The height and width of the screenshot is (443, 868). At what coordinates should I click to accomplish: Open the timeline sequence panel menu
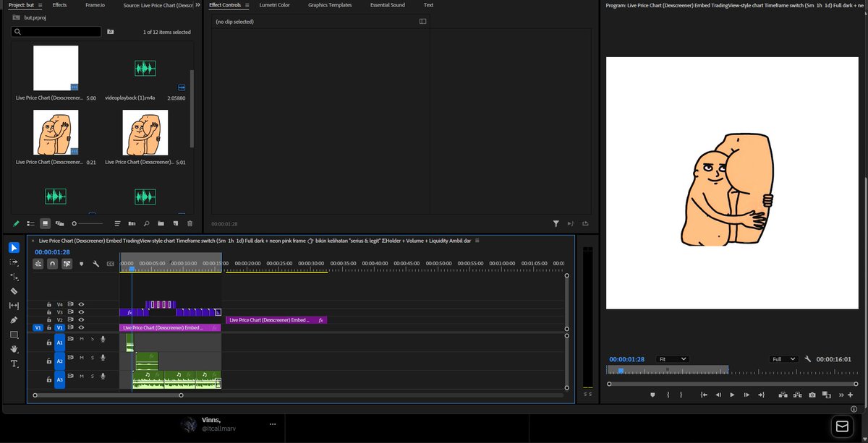[477, 240]
